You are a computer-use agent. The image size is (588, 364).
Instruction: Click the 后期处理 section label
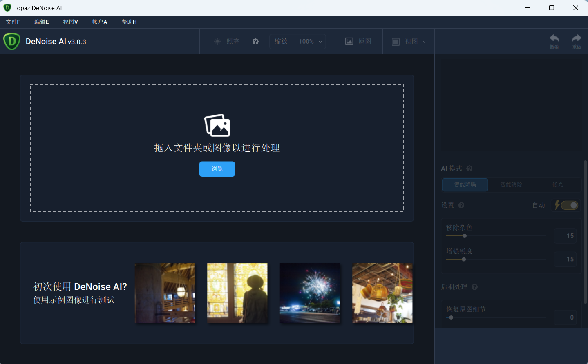click(454, 287)
